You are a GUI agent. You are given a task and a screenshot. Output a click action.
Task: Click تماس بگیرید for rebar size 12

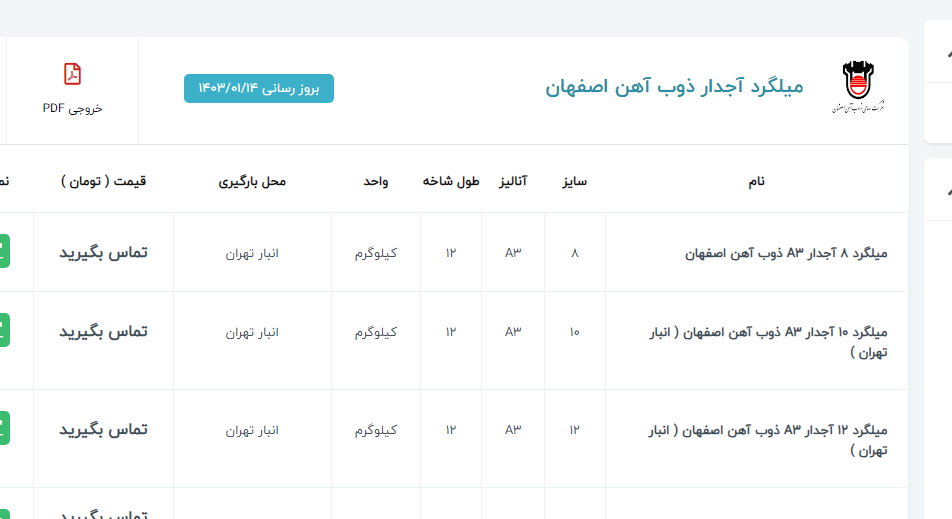pos(103,429)
